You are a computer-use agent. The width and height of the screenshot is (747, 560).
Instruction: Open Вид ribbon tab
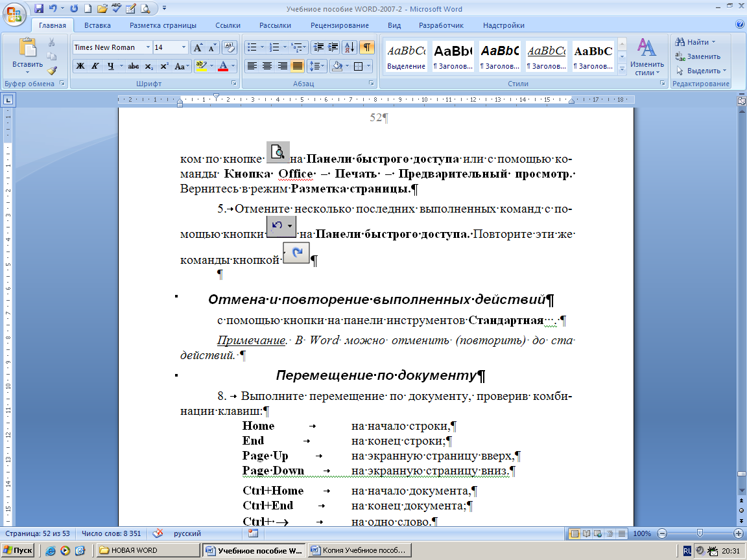394,25
